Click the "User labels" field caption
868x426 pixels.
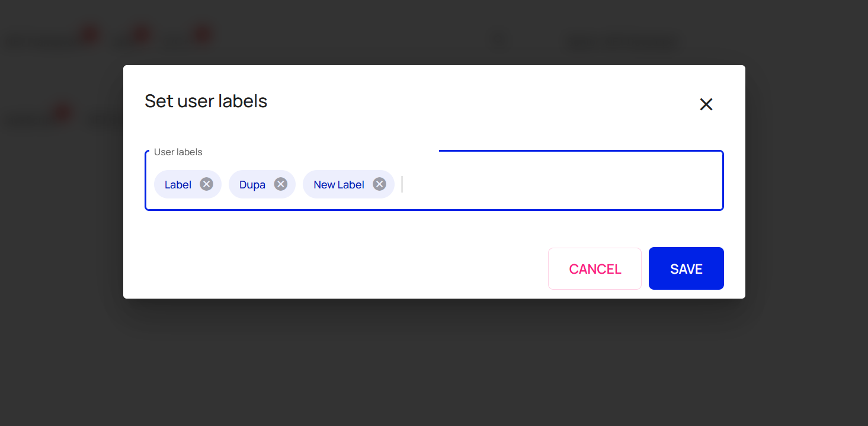tap(178, 152)
